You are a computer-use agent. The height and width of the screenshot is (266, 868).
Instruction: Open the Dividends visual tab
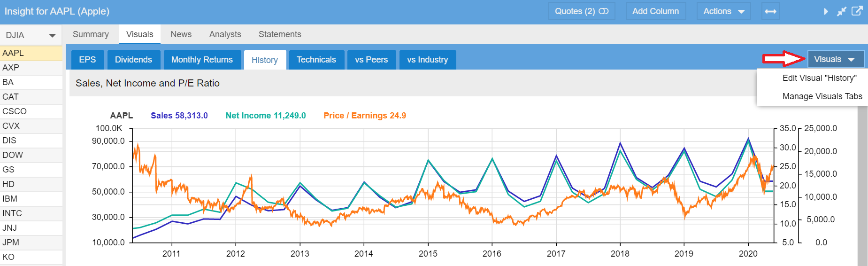coord(133,60)
